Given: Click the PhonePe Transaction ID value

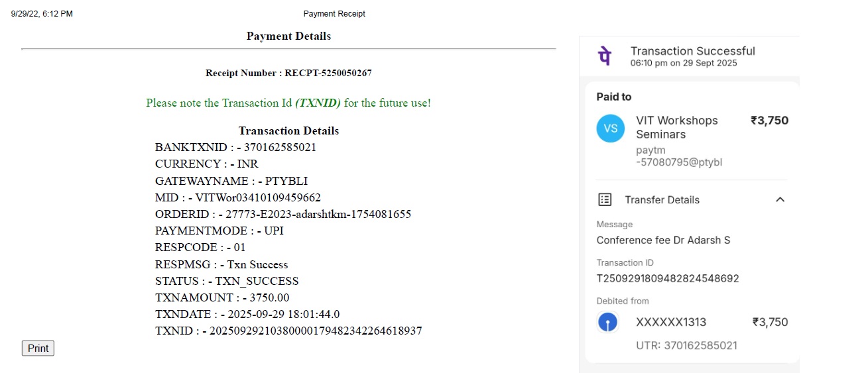Looking at the screenshot, I should click(668, 278).
